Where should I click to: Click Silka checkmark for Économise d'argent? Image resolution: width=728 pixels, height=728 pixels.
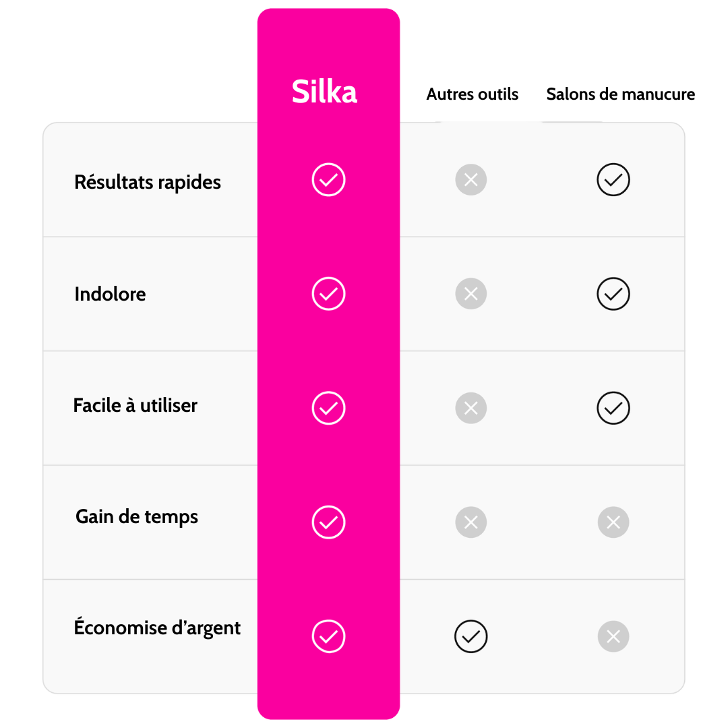[x=328, y=636]
